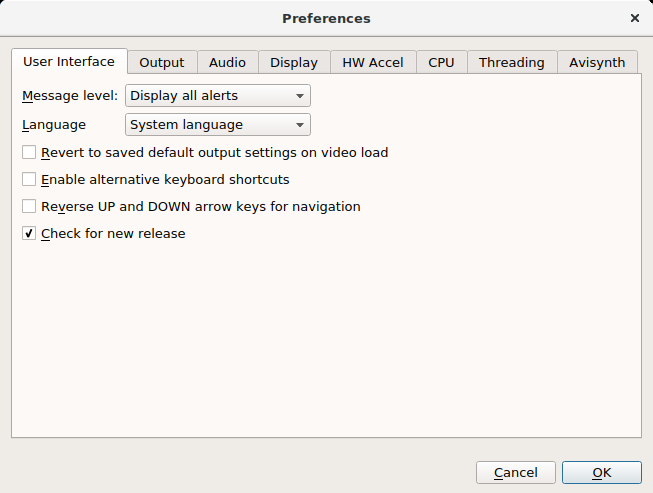Click the Language label text
Screen dimensions: 653x493
coord(53,125)
